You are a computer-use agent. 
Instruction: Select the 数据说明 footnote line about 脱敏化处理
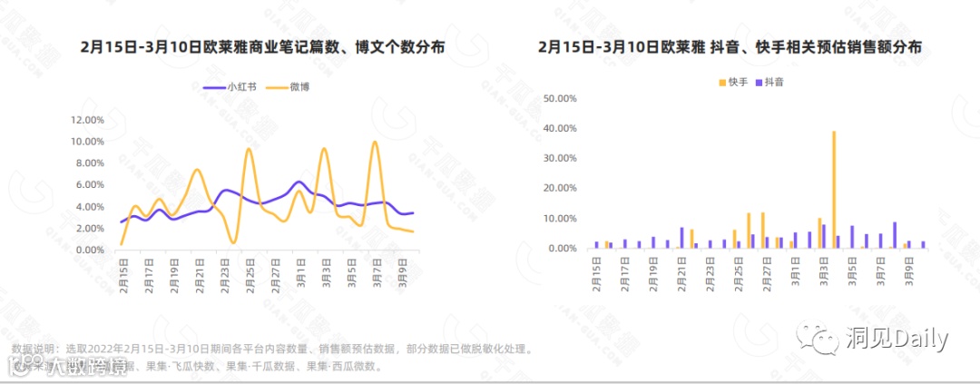(x=271, y=349)
